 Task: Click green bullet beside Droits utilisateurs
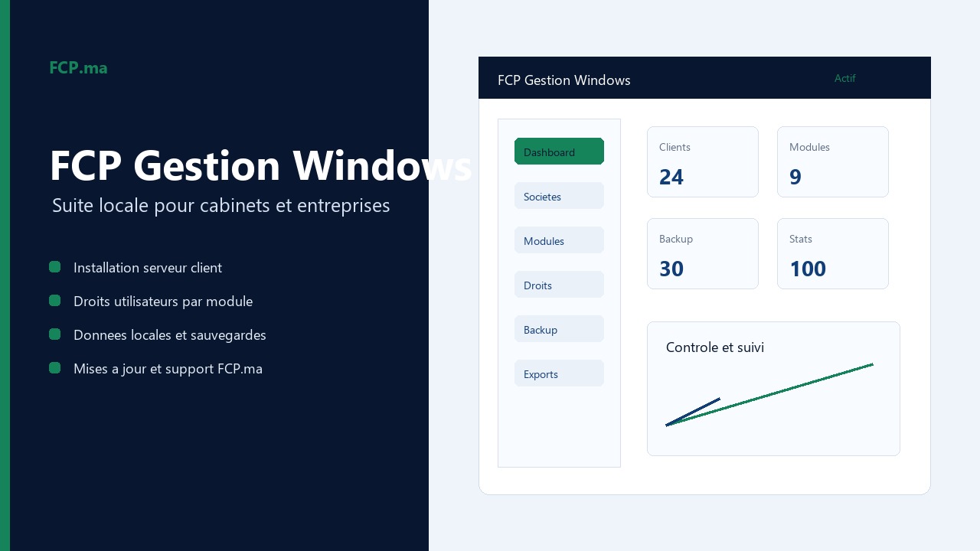tap(54, 301)
